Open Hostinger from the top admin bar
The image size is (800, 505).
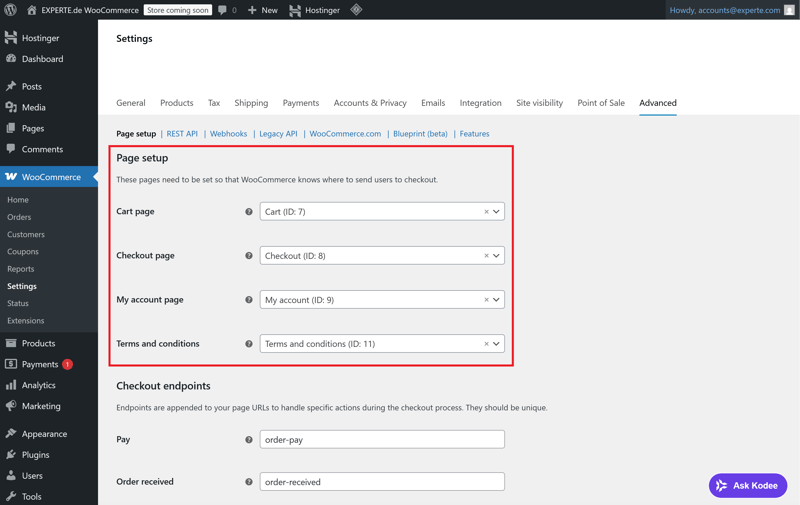click(315, 10)
